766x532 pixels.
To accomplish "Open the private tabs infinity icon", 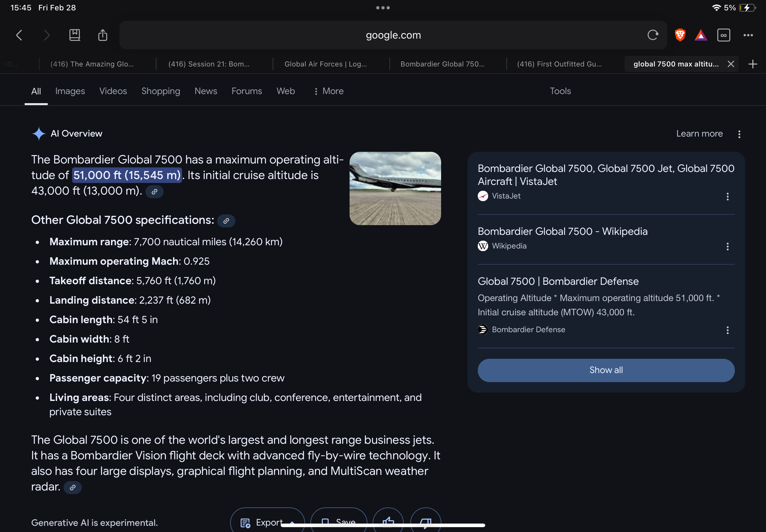I will point(723,35).
